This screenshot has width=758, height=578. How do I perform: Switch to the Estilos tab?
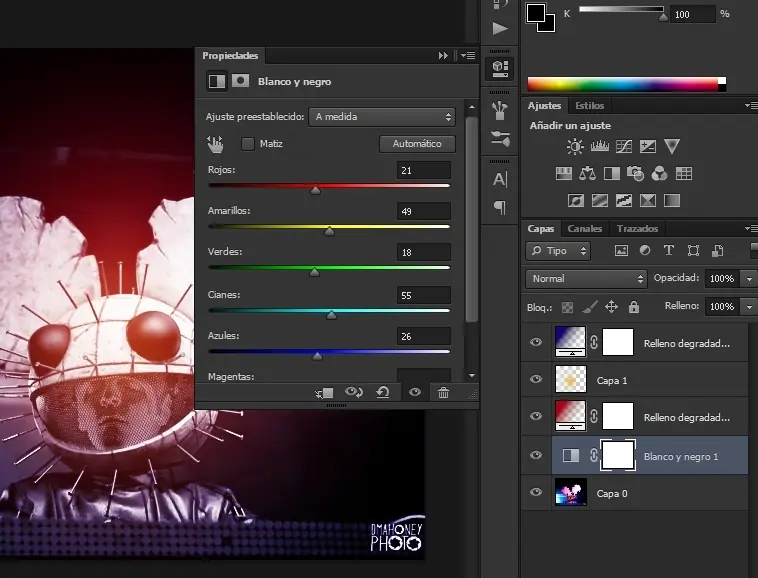click(x=589, y=105)
